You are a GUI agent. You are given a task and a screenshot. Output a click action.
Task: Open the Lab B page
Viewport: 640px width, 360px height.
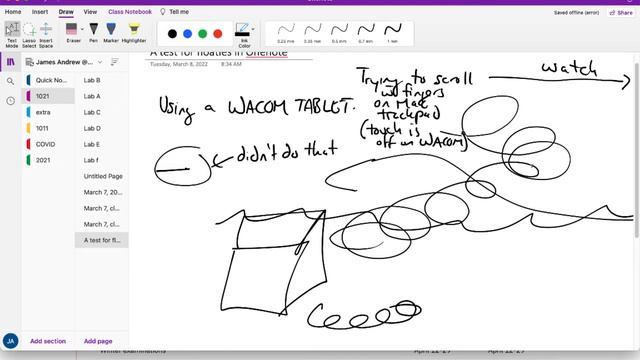102,80
